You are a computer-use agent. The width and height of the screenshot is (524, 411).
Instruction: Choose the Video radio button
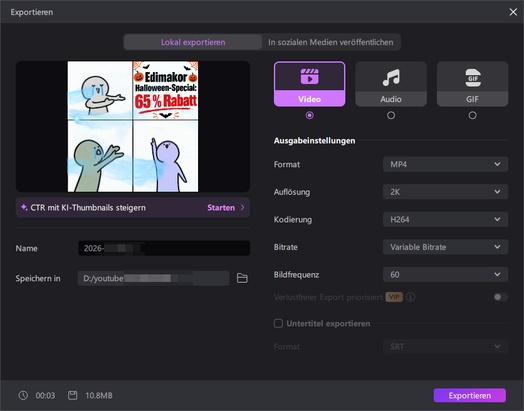click(x=309, y=115)
